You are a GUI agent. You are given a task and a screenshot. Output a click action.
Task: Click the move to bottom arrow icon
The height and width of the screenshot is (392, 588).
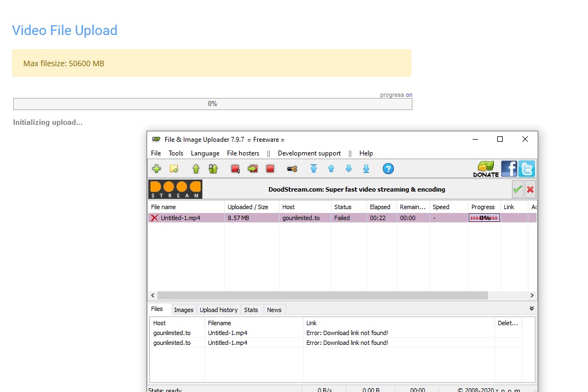tap(366, 169)
